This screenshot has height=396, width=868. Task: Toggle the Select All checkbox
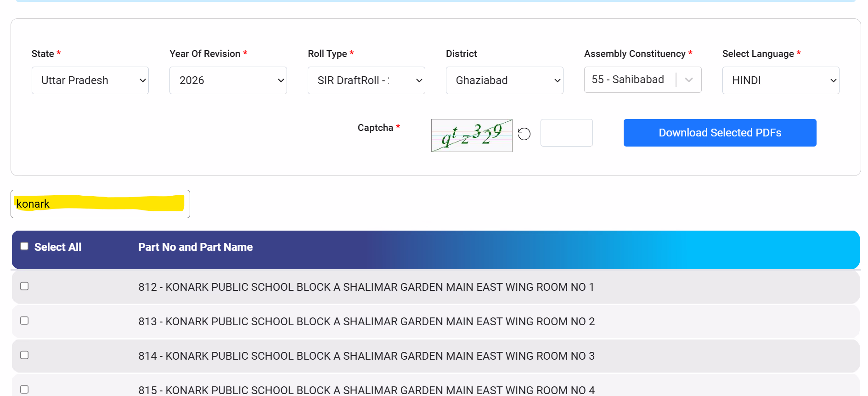(x=24, y=246)
